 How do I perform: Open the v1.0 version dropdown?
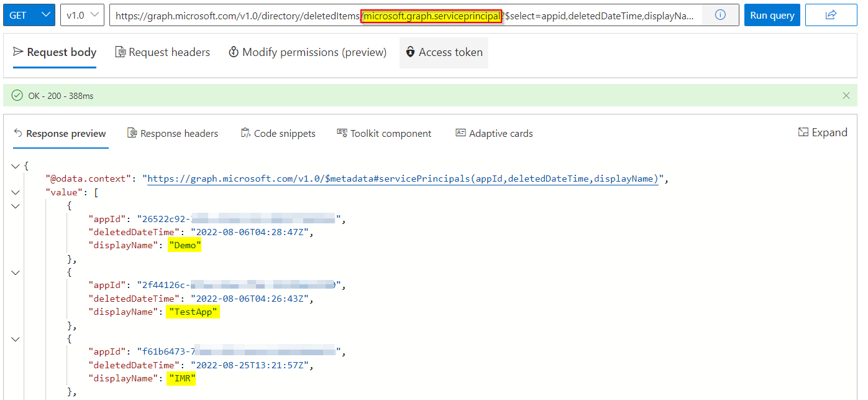click(82, 15)
